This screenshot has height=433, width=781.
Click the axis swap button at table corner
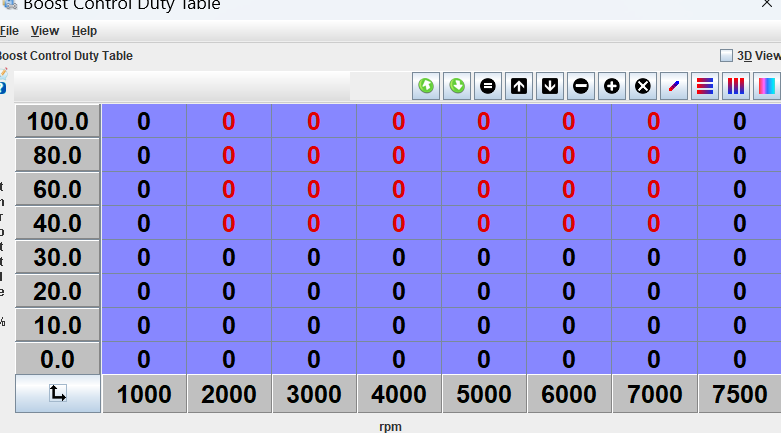pos(58,394)
